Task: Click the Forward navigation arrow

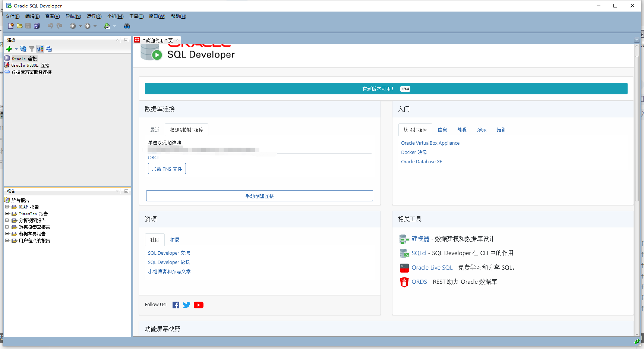Action: click(x=88, y=26)
